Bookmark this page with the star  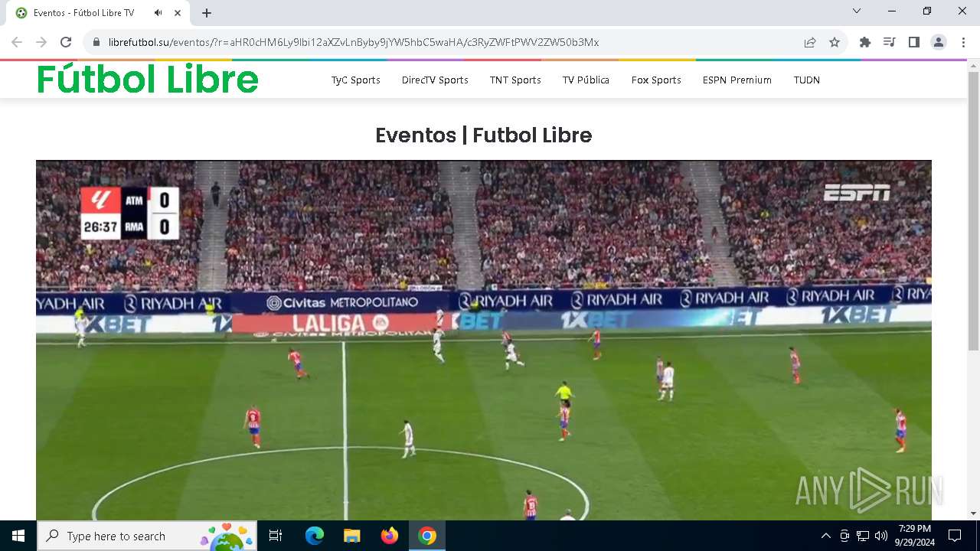(835, 42)
